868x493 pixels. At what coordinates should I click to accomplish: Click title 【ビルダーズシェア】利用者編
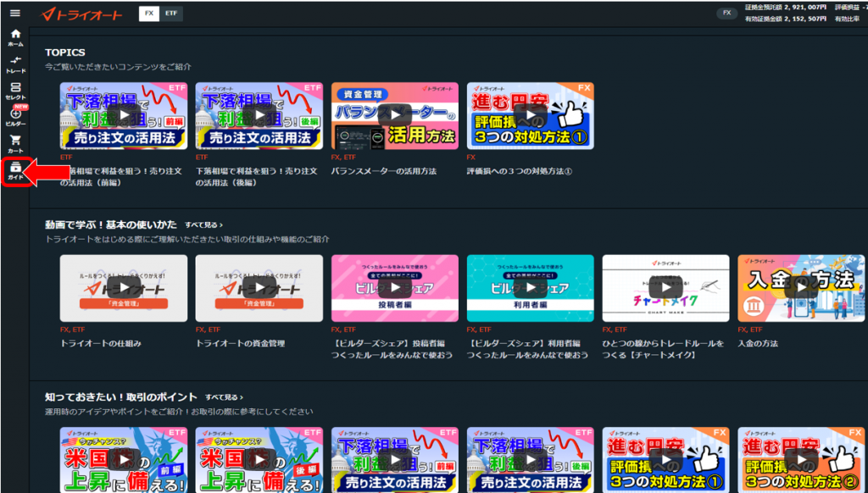[x=527, y=349]
